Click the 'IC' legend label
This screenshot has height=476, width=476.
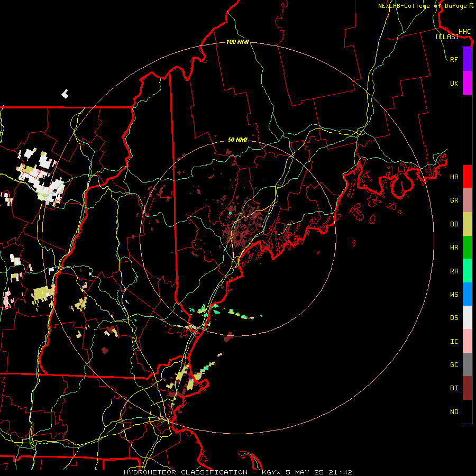[454, 342]
